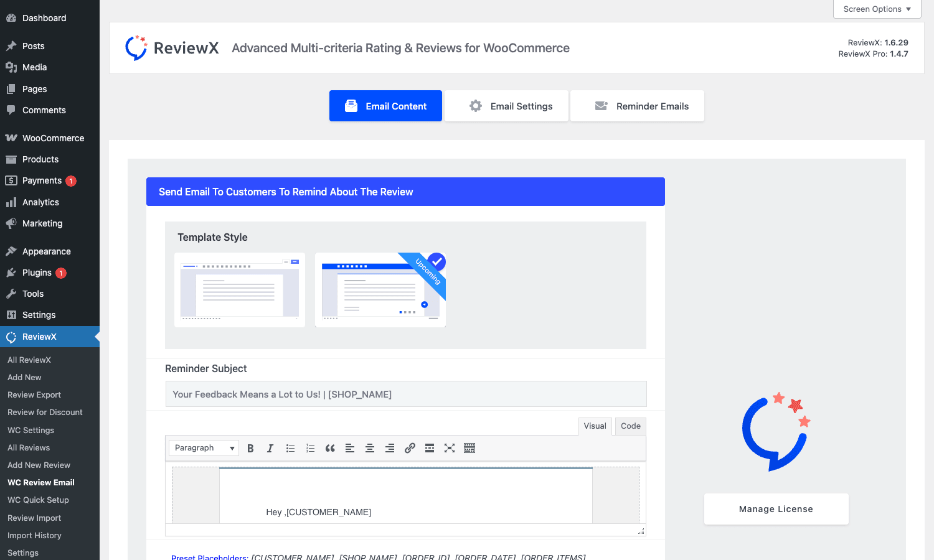Click the Reminder Subject input field
Screen dimensions: 934x560
pyautogui.click(x=406, y=394)
